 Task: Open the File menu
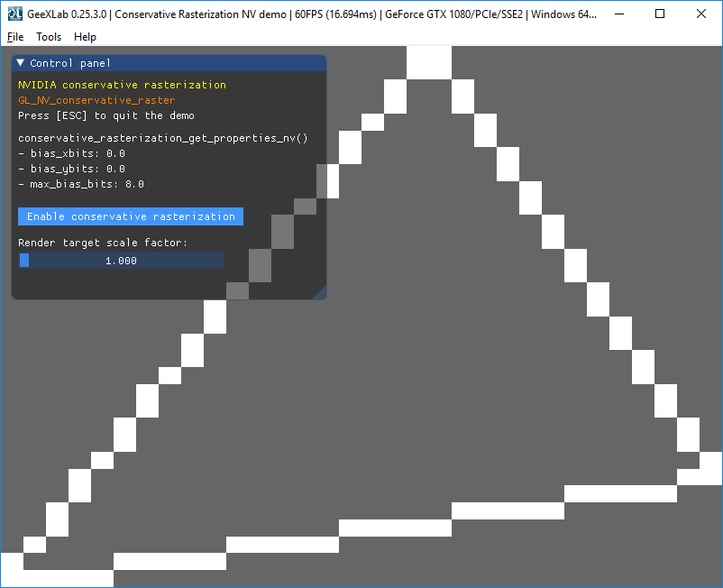click(15, 37)
